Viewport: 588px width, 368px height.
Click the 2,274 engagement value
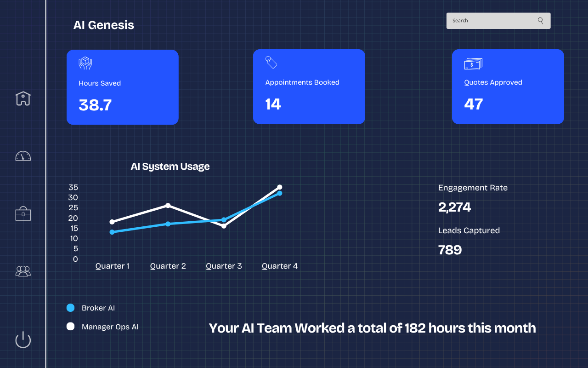point(455,207)
